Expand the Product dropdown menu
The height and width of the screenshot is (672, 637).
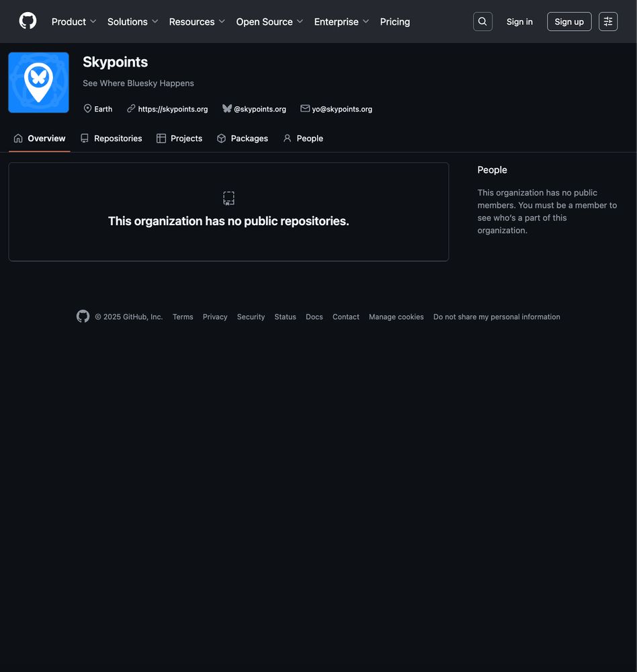pyautogui.click(x=74, y=22)
